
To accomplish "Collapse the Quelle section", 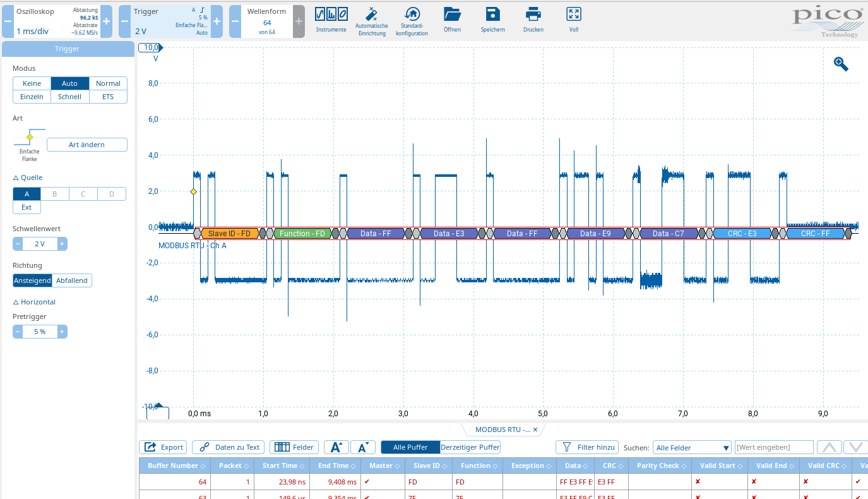I will tap(16, 178).
